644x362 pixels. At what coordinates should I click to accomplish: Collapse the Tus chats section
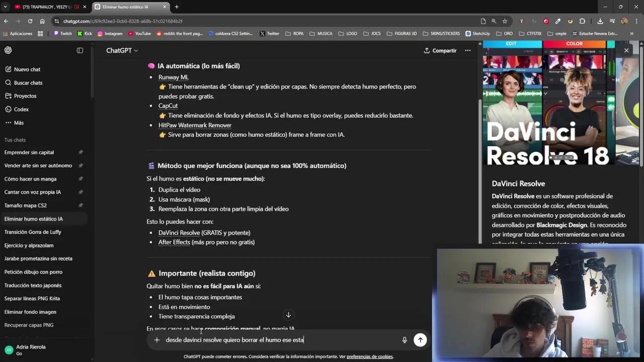[x=15, y=140]
